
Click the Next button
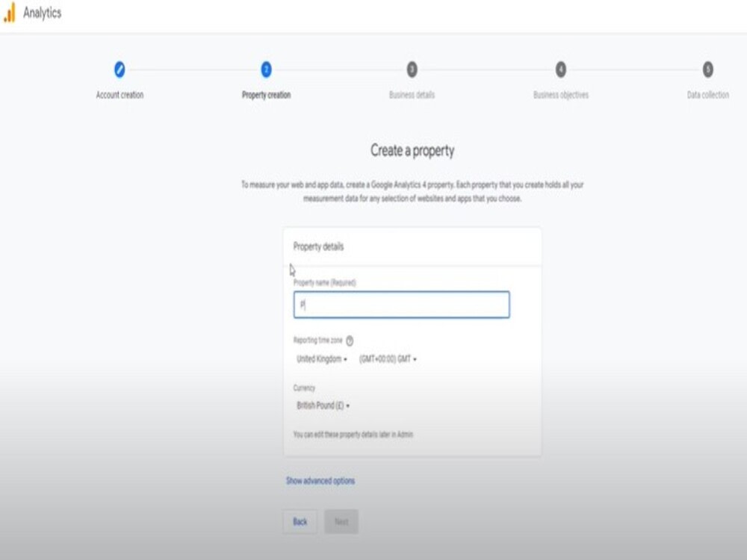point(341,522)
